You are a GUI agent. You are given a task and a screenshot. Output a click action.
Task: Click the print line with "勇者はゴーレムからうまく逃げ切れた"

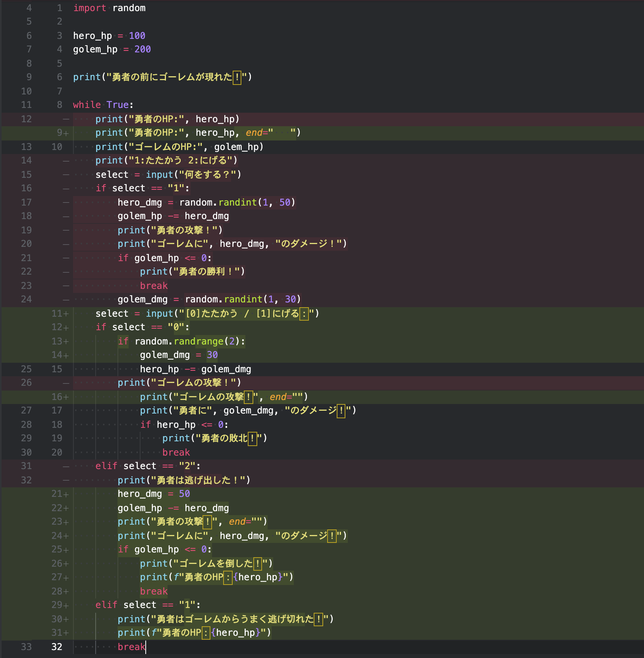tap(226, 619)
